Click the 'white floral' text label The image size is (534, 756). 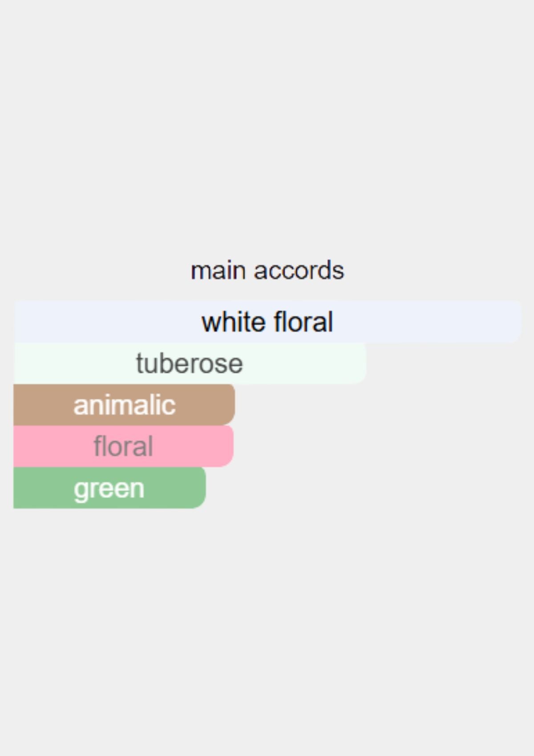[267, 322]
